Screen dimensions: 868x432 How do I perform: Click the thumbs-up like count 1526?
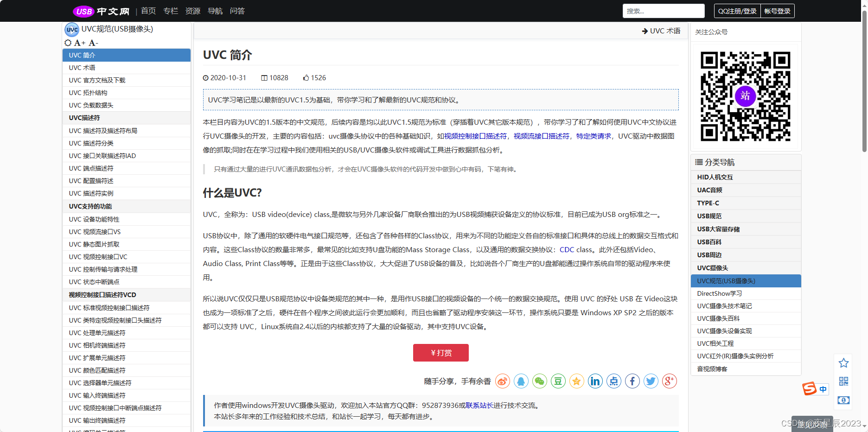(314, 78)
